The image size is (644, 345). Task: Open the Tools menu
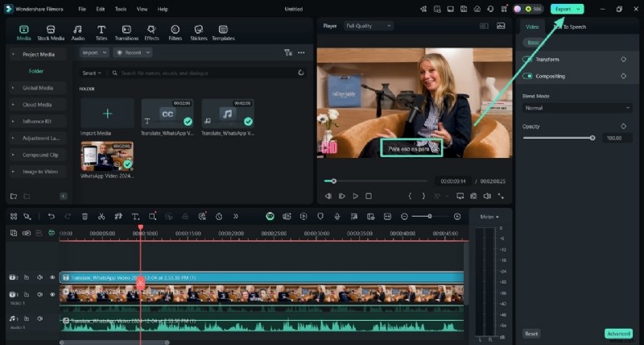click(x=121, y=9)
